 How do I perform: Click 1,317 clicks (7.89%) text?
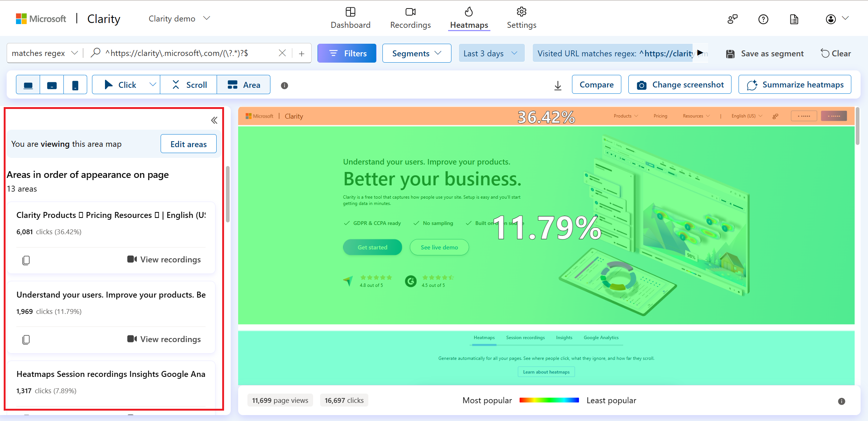coord(46,391)
